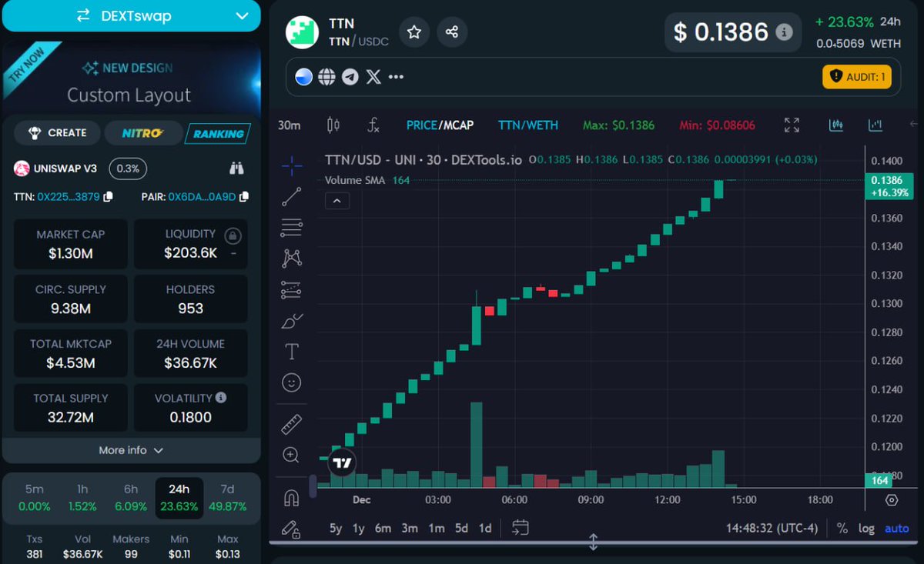Open the indicators fx panel

click(x=373, y=125)
